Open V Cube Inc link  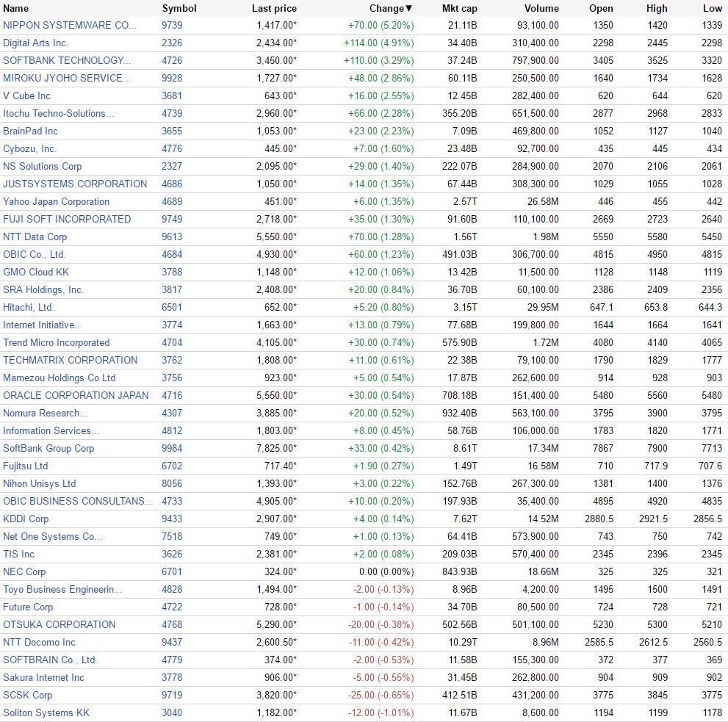pos(26,95)
